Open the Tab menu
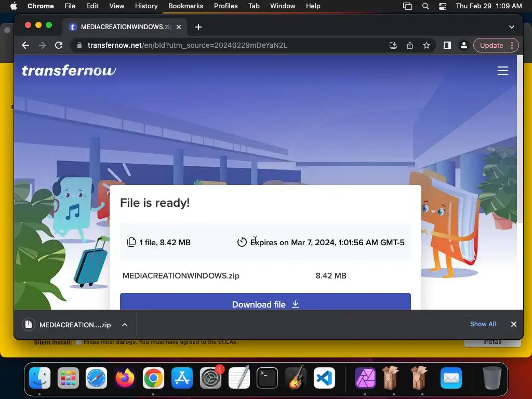The height and width of the screenshot is (399, 532). [x=254, y=6]
